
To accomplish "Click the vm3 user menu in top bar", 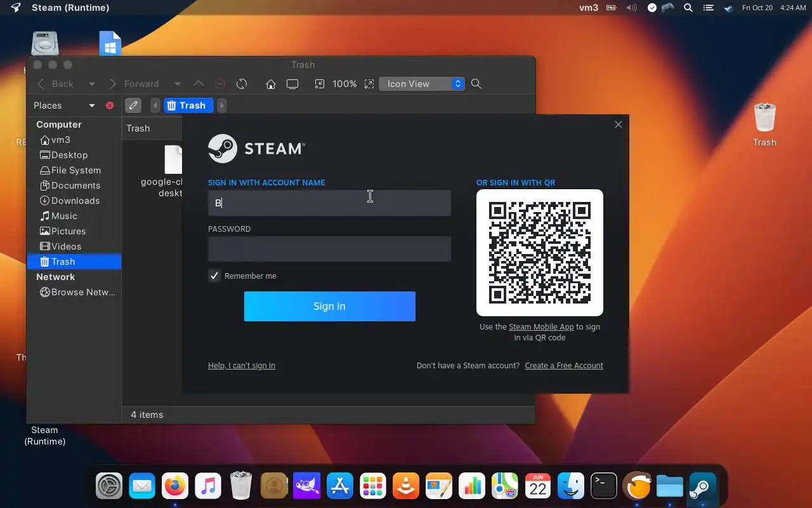I will point(589,8).
